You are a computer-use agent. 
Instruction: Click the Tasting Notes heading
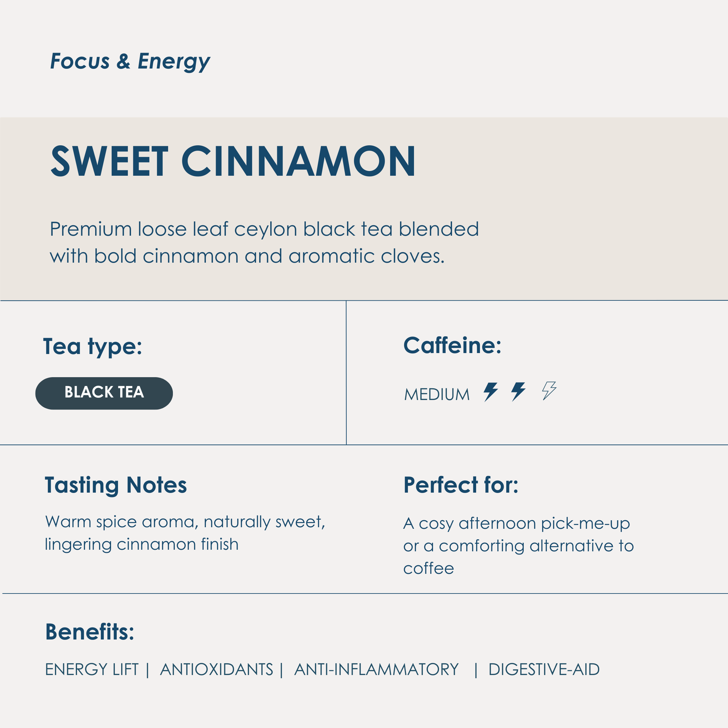click(116, 485)
